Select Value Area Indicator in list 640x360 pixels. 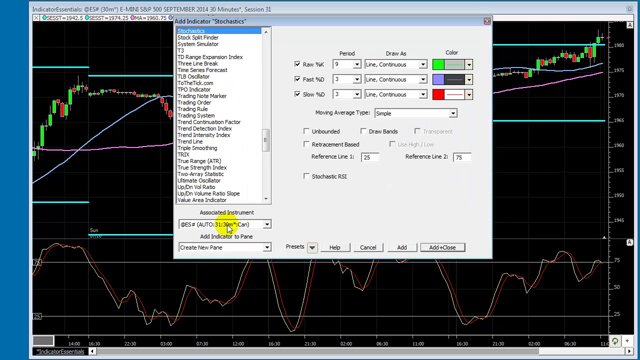pos(202,200)
